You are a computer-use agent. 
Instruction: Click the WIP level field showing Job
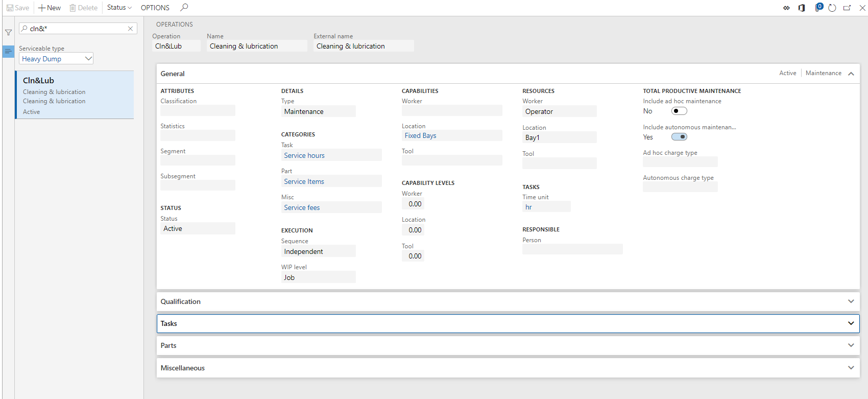click(x=319, y=277)
